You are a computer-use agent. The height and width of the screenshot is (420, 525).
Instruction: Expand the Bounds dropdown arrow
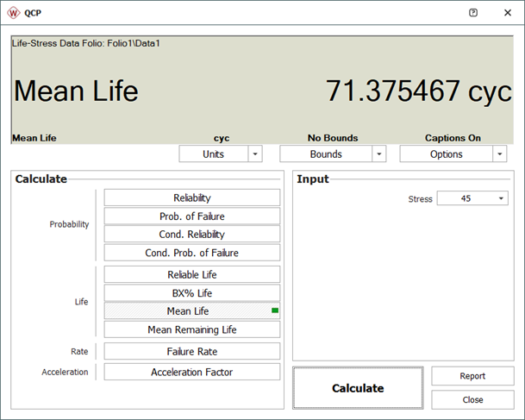[x=378, y=154]
